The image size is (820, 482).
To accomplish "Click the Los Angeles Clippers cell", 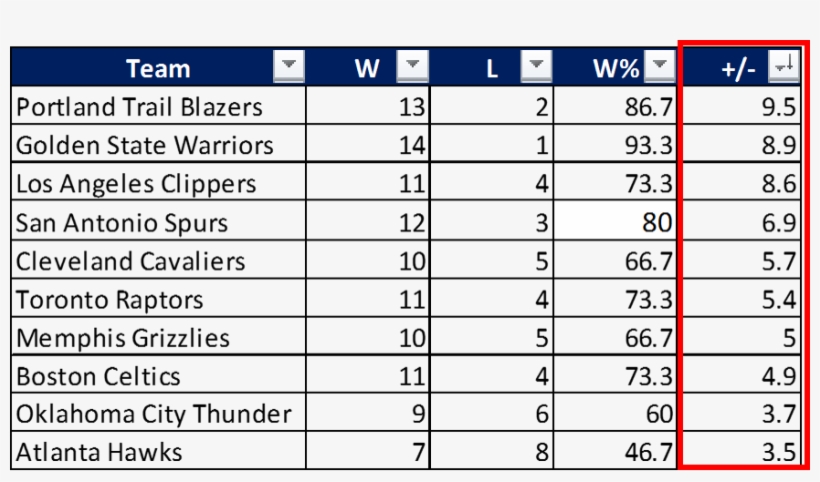I will pyautogui.click(x=158, y=184).
